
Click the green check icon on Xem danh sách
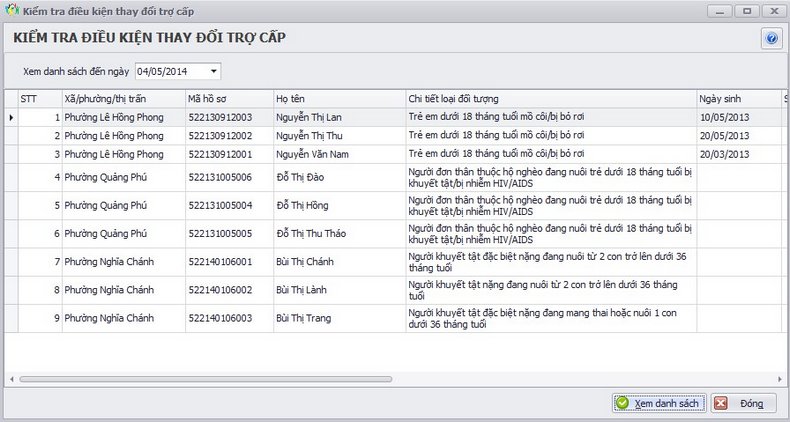tap(623, 403)
